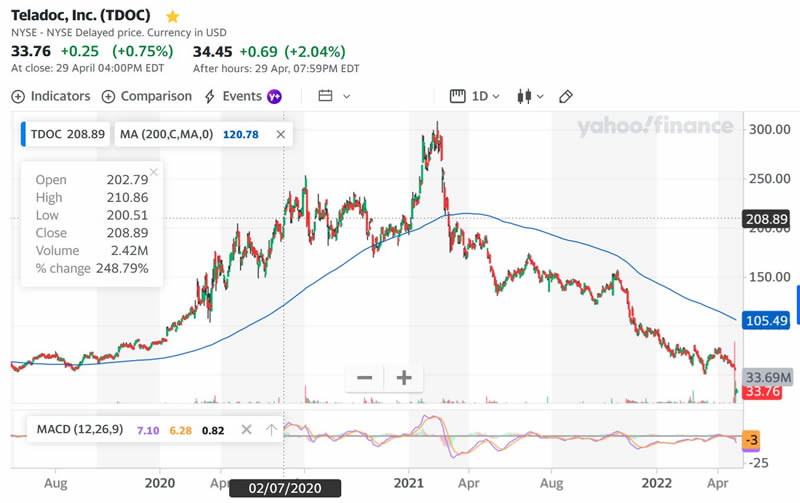This screenshot has height=503, width=800.
Task: Zoom out the chart with minus button
Action: coord(365,378)
